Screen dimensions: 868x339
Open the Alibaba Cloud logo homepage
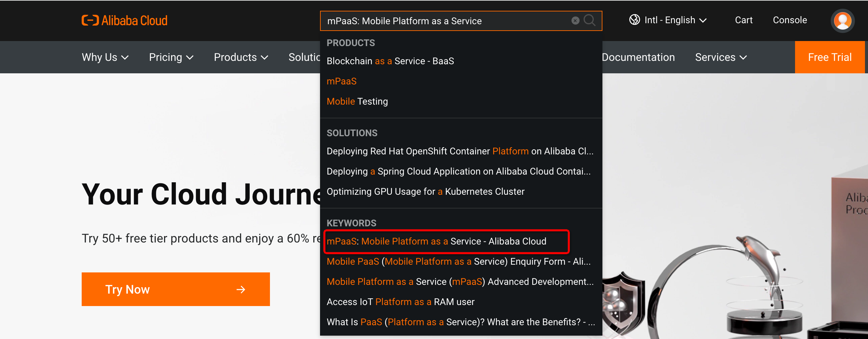tap(124, 21)
